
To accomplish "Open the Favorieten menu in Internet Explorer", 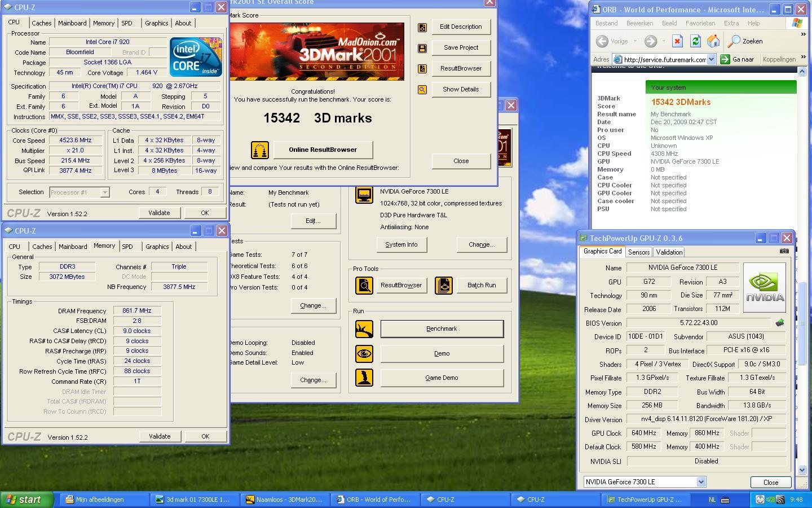I will [x=700, y=23].
